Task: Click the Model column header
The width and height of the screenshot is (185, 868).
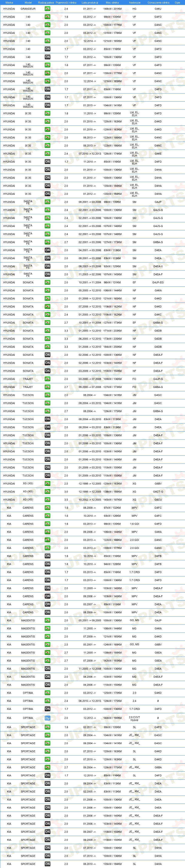Action: [28, 3]
